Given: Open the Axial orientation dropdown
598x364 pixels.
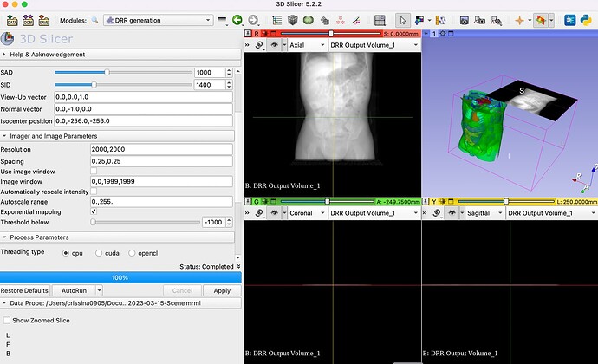Looking at the screenshot, I should coord(305,44).
